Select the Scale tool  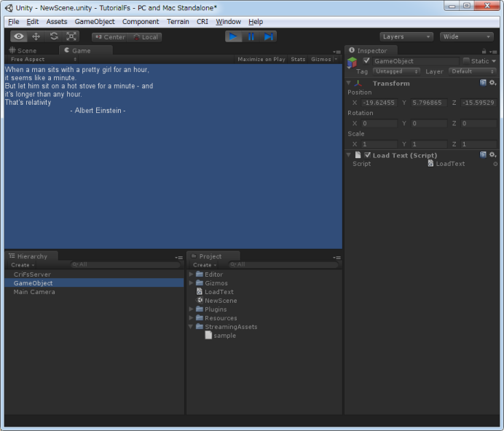71,36
